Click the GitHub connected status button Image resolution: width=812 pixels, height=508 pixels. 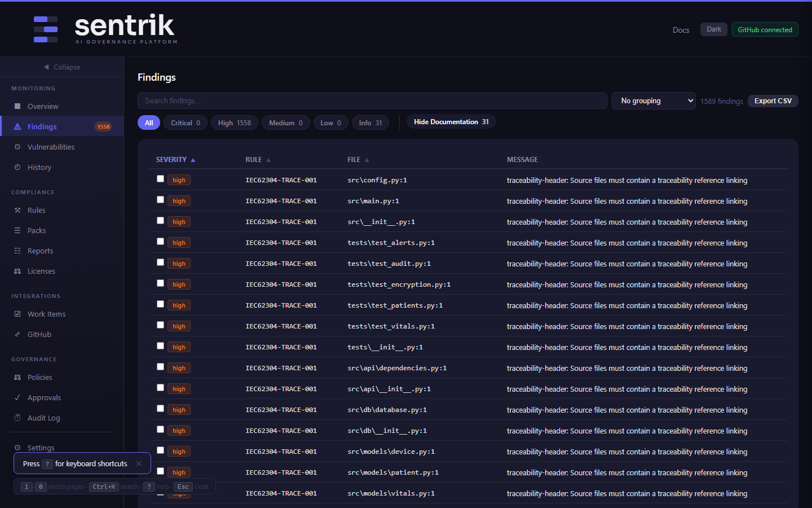pyautogui.click(x=765, y=29)
